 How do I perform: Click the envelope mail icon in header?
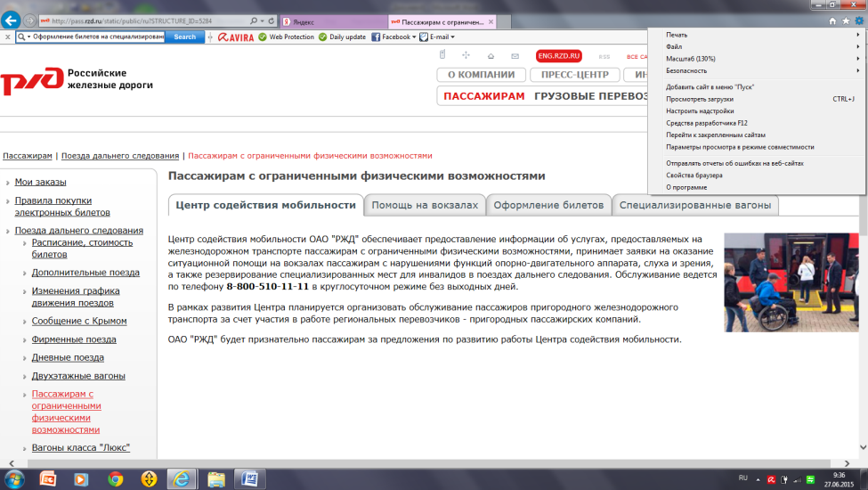pyautogui.click(x=515, y=56)
